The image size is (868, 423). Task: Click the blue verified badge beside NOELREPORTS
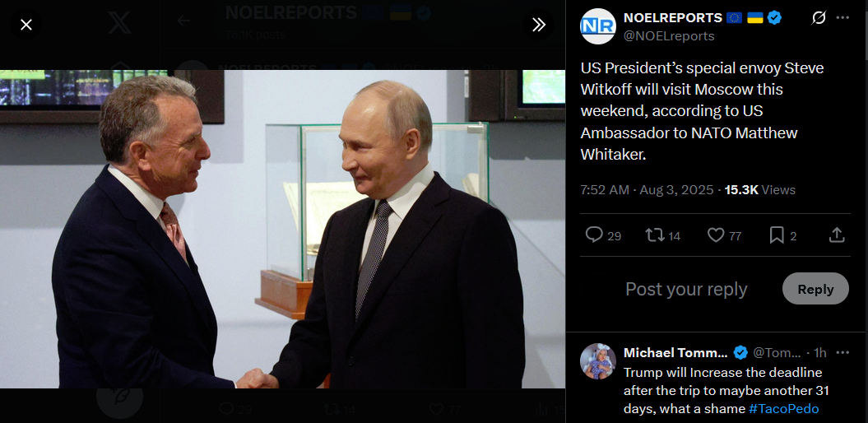(x=774, y=18)
